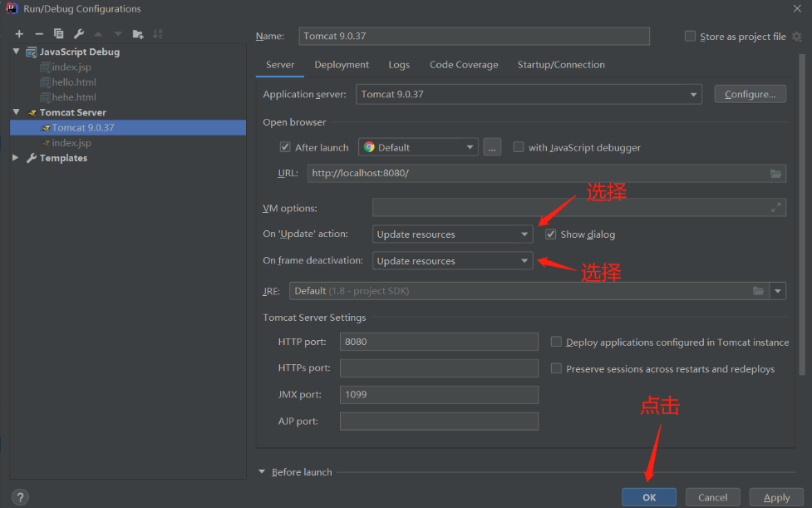Click the HTTP port field
The height and width of the screenshot is (508, 812).
click(x=439, y=342)
